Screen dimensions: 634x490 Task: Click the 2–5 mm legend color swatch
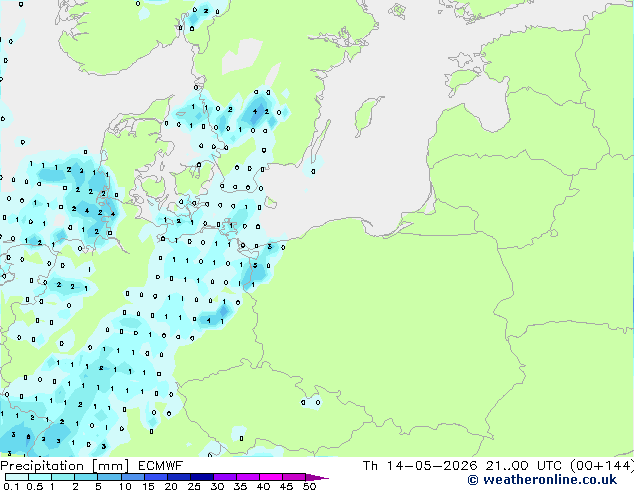tap(86, 477)
